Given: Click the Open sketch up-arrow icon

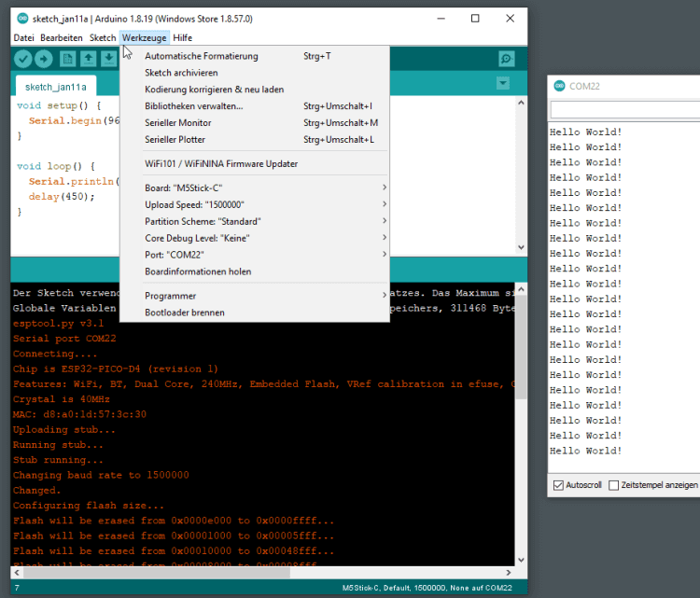Looking at the screenshot, I should [89, 59].
